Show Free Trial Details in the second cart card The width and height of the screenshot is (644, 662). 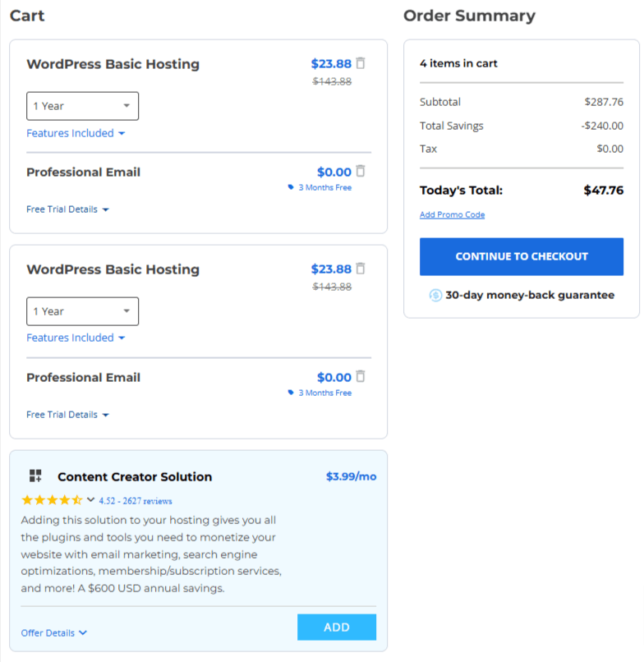[67, 415]
